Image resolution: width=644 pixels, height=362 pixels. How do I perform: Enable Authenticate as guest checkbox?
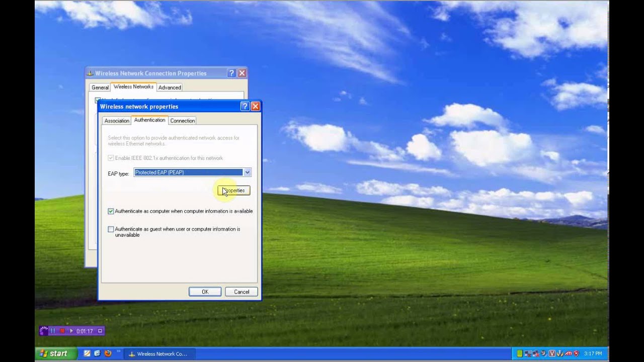pyautogui.click(x=111, y=229)
